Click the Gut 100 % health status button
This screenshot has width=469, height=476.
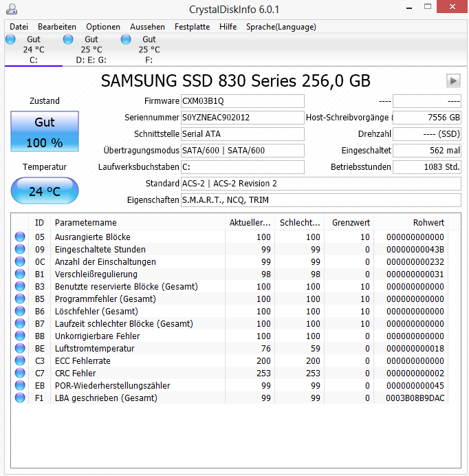(x=45, y=131)
